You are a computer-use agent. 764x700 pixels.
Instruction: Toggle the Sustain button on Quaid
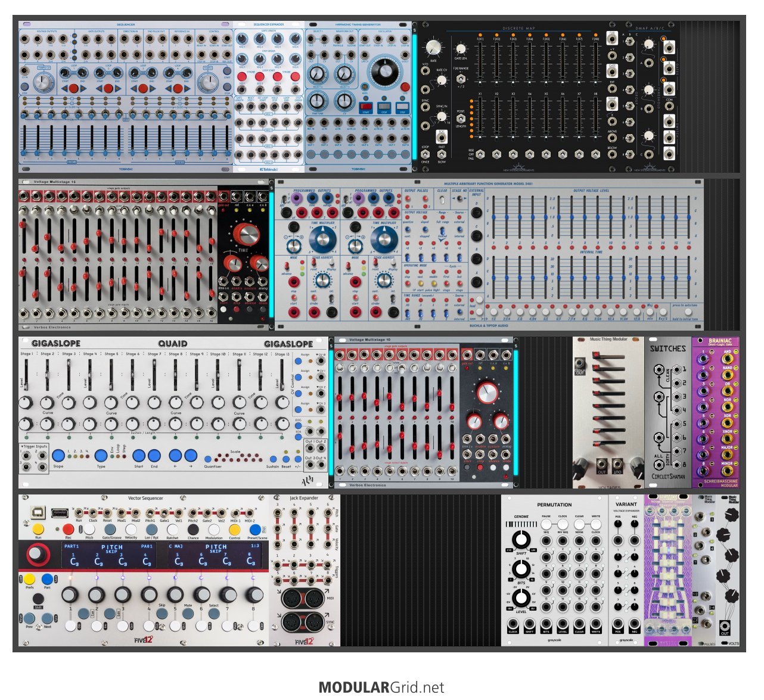(272, 459)
